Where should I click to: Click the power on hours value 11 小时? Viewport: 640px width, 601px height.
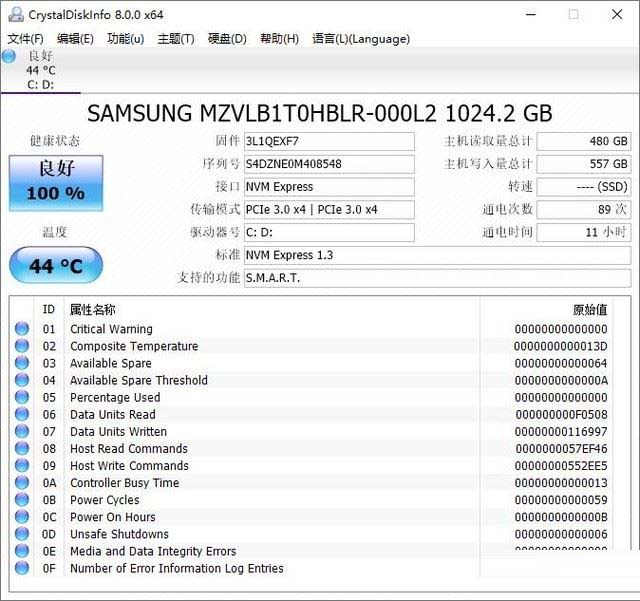[x=584, y=233]
